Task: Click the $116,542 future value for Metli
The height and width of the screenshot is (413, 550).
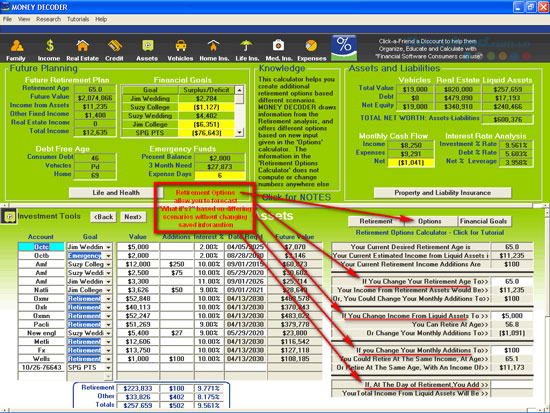Action: coord(295,342)
